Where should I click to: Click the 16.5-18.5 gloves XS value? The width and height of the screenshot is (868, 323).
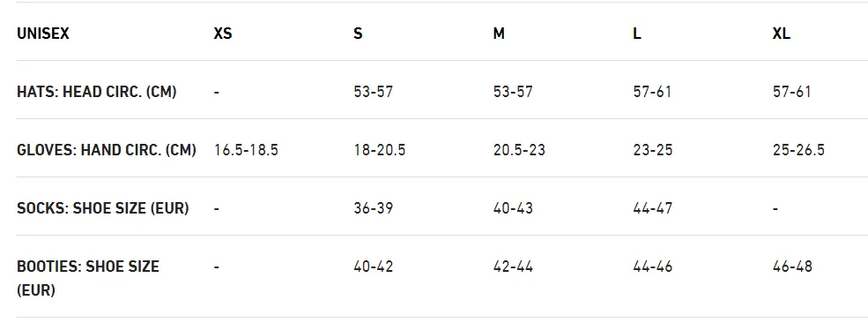pos(246,150)
